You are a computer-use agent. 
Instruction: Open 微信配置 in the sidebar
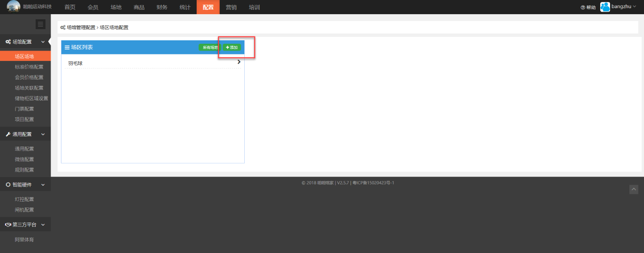[25, 159]
